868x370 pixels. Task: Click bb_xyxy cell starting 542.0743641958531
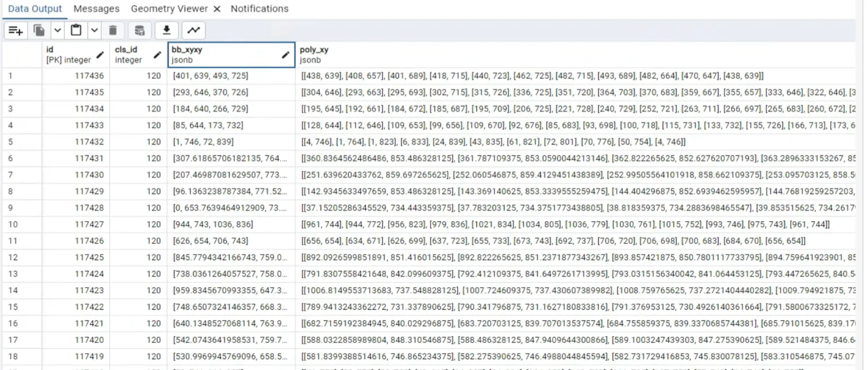coord(231,340)
